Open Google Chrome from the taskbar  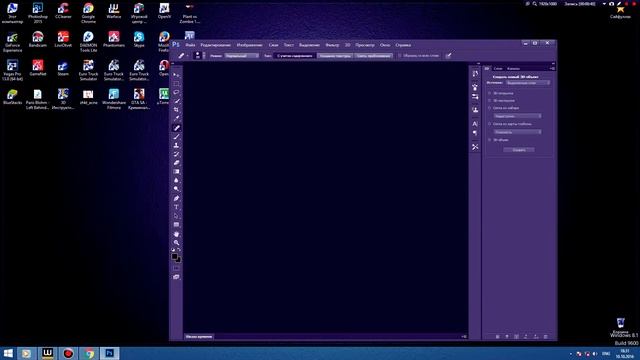coord(89,353)
